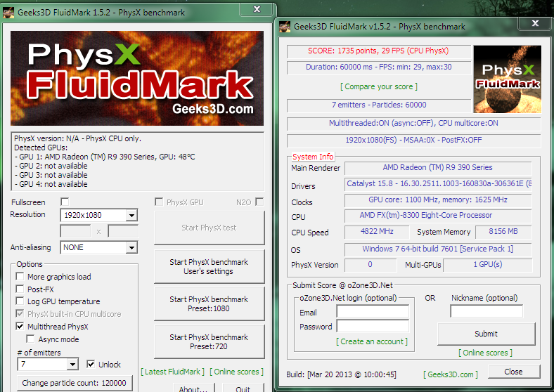The width and height of the screenshot is (554, 392).
Task: Click the Start PhysX test button
Action: coord(210,228)
